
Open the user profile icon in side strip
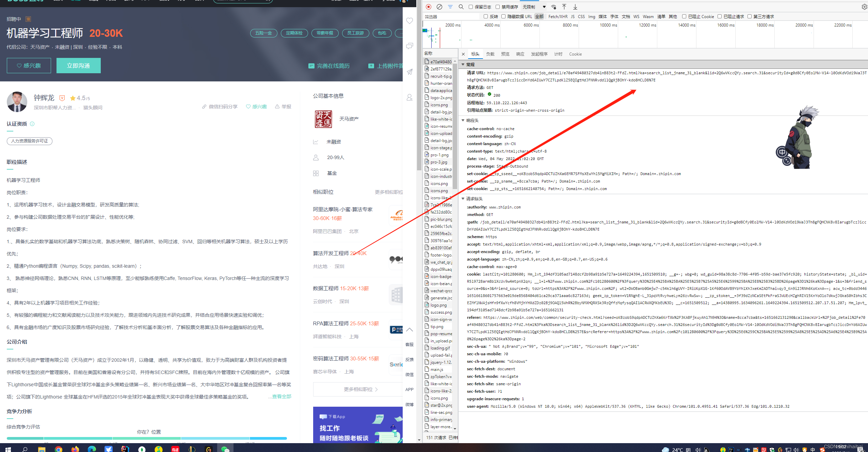tap(409, 97)
